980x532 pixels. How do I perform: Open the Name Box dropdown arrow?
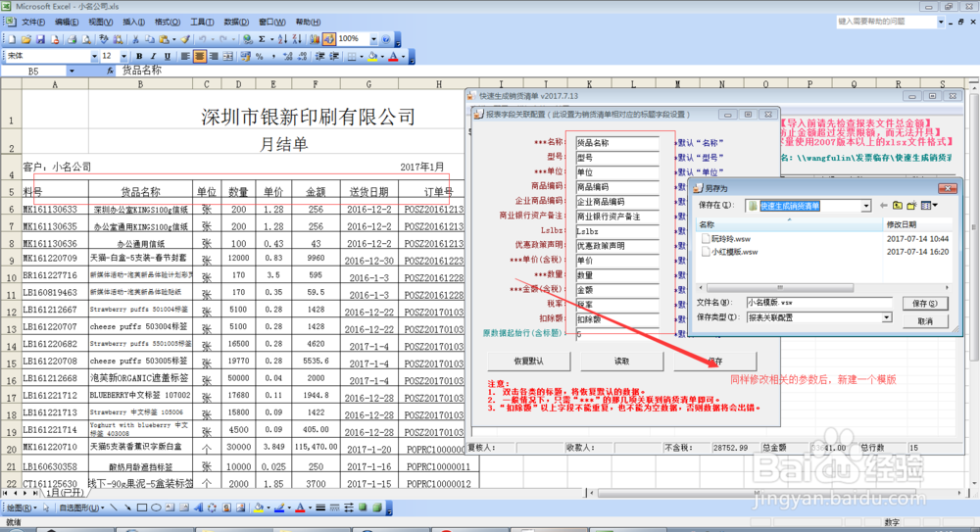(x=72, y=72)
